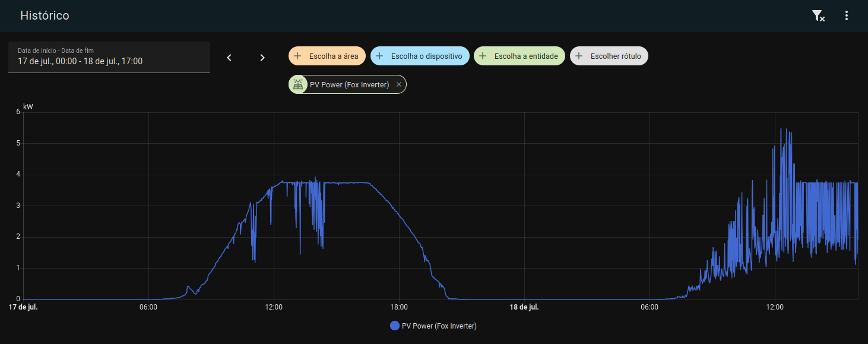
Task: Click the Histórico page title
Action: coord(45,15)
